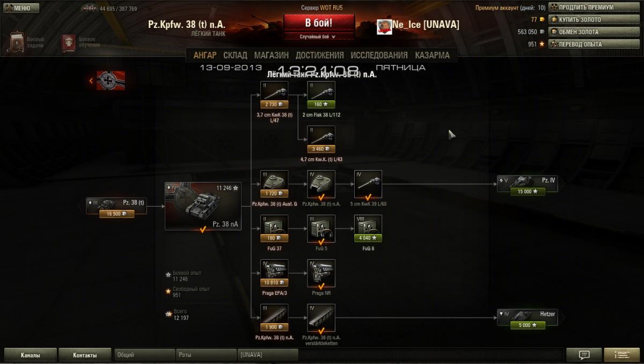Viewport: 644px width, 364px height.
Task: Select the Pz. 38 (t) predecessor tank node
Action: 116,207
